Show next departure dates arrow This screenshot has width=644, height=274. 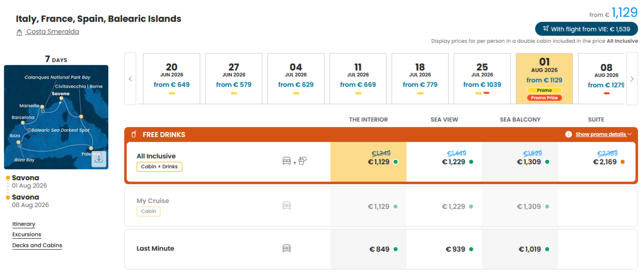pos(632,79)
